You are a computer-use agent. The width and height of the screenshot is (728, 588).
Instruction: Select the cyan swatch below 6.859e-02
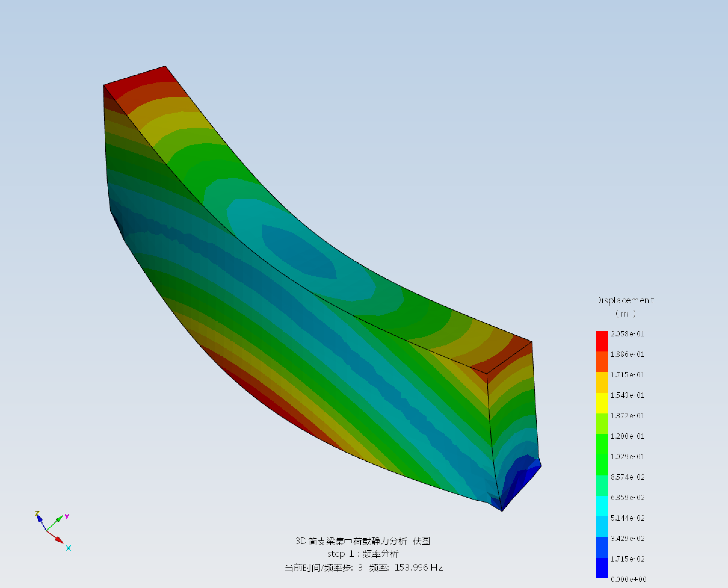pos(601,506)
